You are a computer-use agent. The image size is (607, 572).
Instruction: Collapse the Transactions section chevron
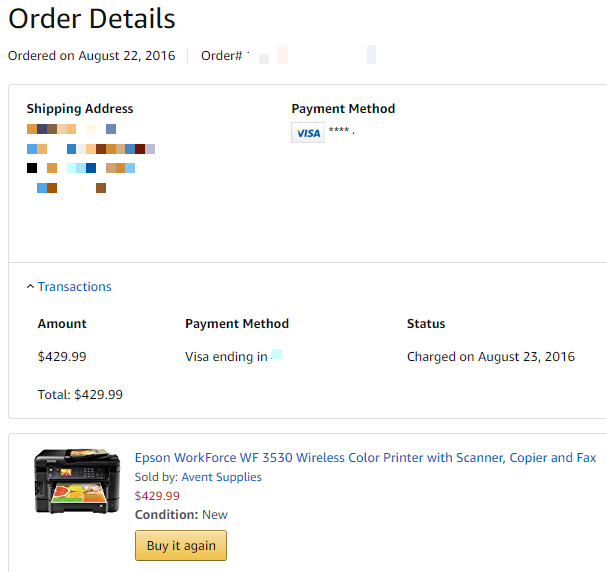pyautogui.click(x=30, y=286)
